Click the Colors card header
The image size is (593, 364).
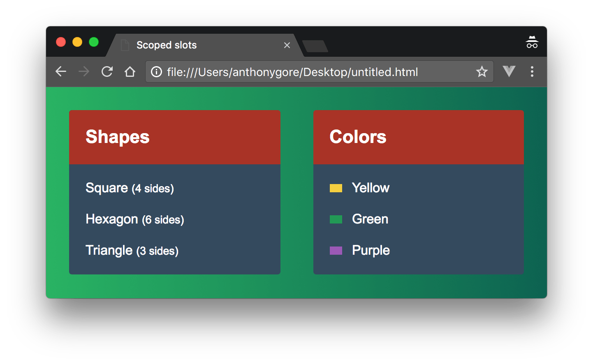click(358, 137)
